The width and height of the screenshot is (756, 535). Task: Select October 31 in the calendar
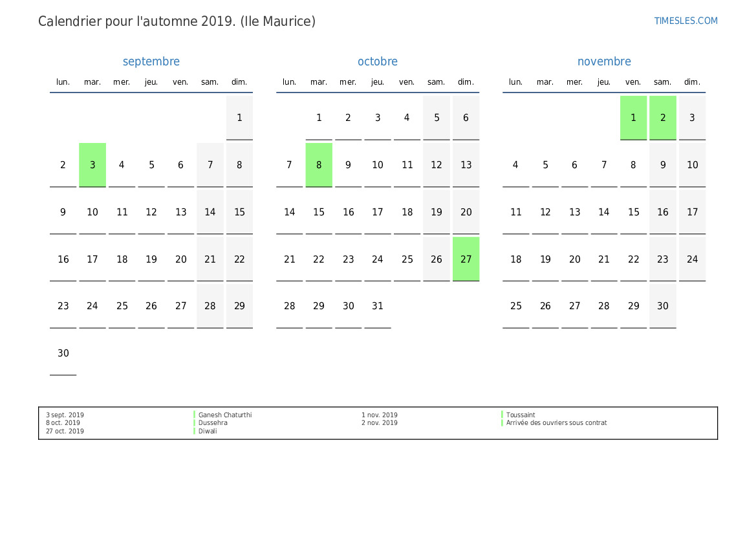[x=378, y=306]
